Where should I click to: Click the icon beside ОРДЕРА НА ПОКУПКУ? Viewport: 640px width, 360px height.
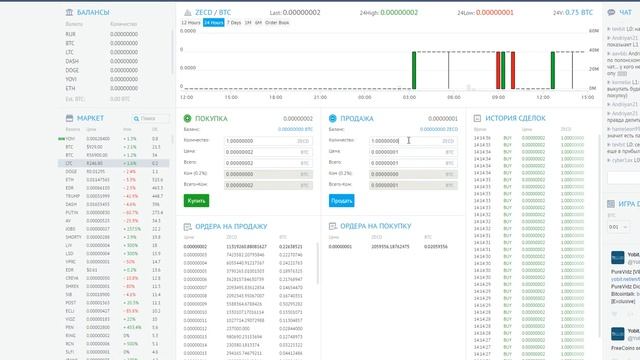[333, 226]
